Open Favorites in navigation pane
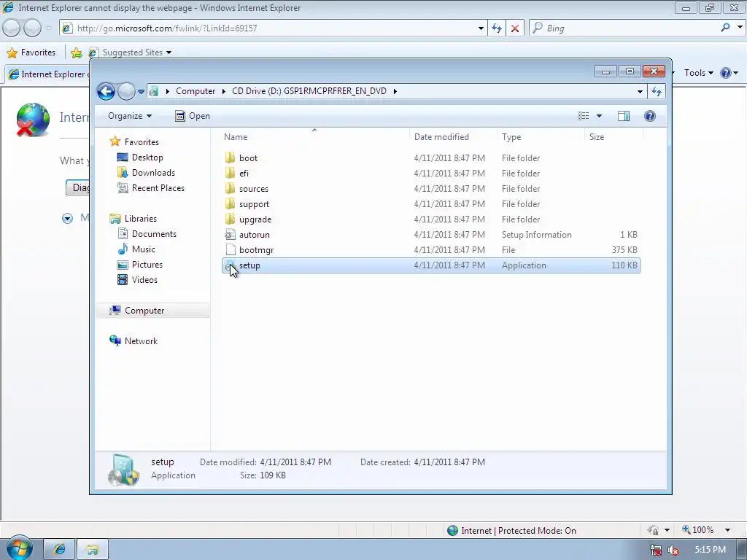Screen dimensions: 747x560 tap(135, 142)
